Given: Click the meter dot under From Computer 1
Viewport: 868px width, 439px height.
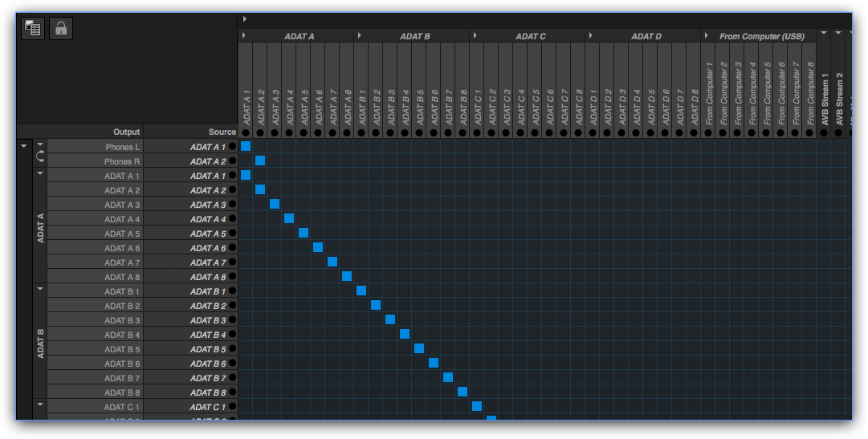Looking at the screenshot, I should point(709,132).
